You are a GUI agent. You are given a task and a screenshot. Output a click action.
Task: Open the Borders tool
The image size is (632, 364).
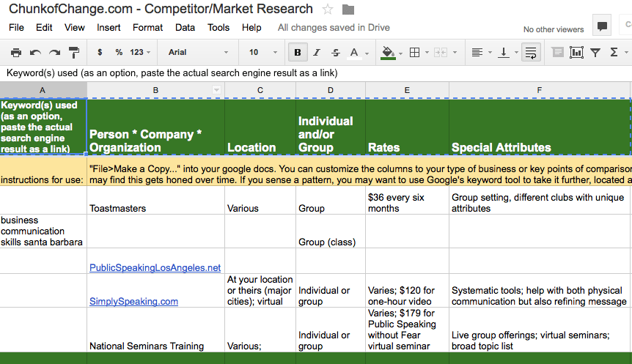pos(414,52)
